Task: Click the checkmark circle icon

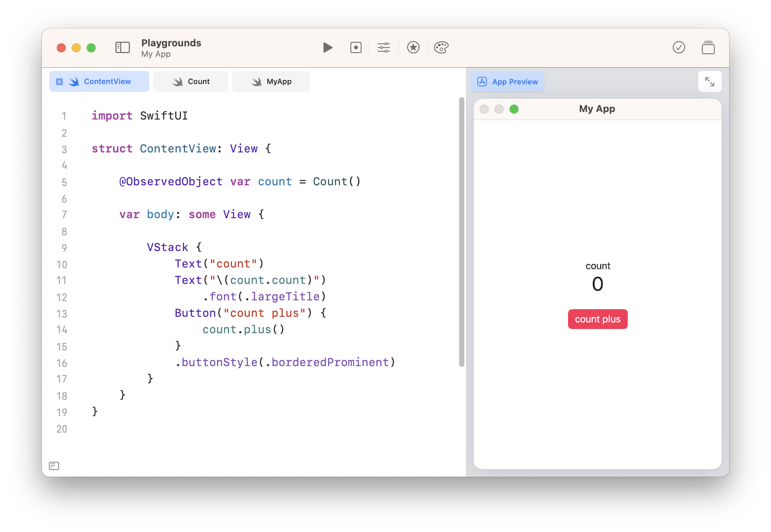Action: 679,47
